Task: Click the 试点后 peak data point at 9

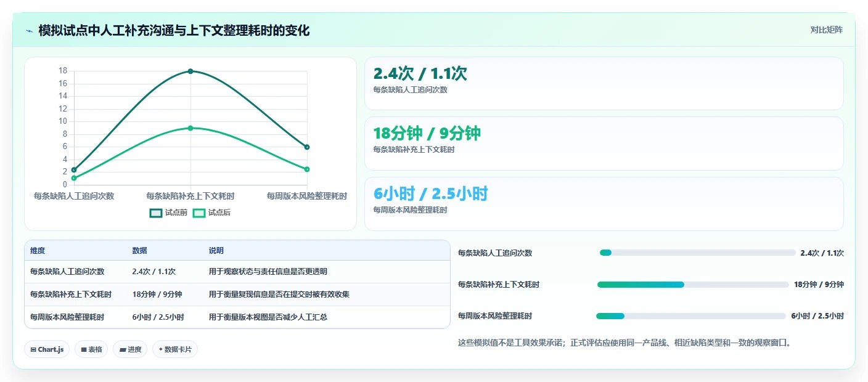Action: click(190, 128)
